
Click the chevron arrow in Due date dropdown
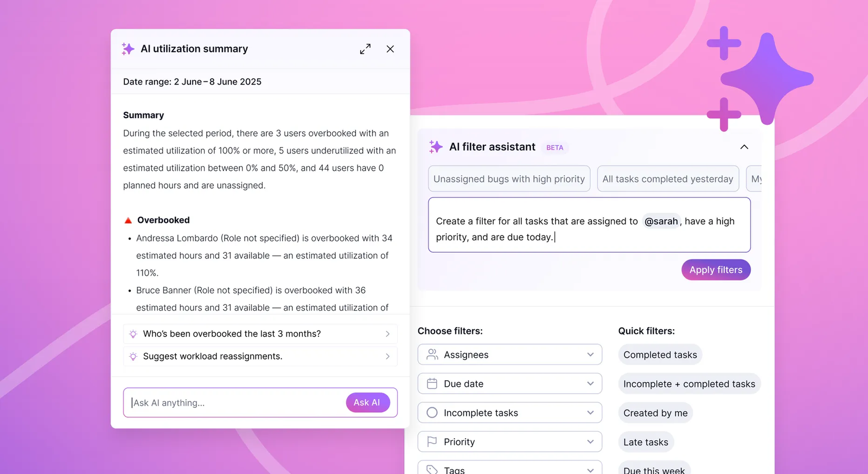tap(590, 384)
